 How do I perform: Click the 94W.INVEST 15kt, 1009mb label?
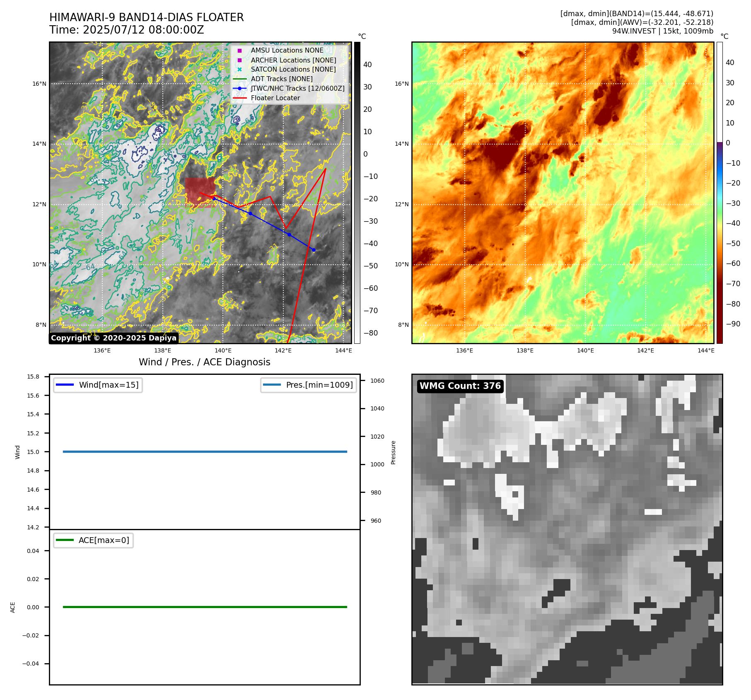point(663,31)
